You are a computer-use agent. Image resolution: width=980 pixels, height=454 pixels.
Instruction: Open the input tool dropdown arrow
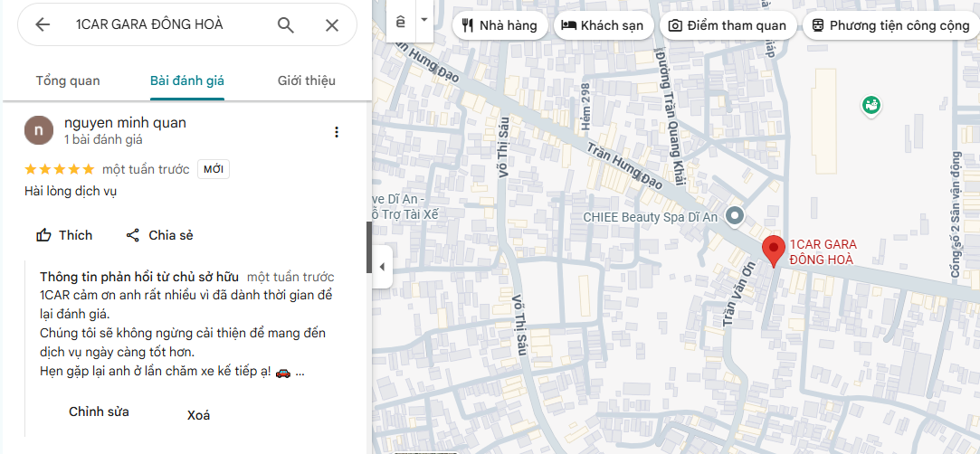point(424,20)
